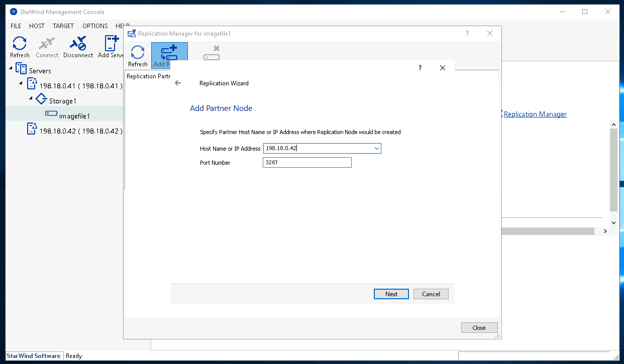Select the 198.18.0.42 server in tree
The height and width of the screenshot is (364, 624).
(x=80, y=131)
